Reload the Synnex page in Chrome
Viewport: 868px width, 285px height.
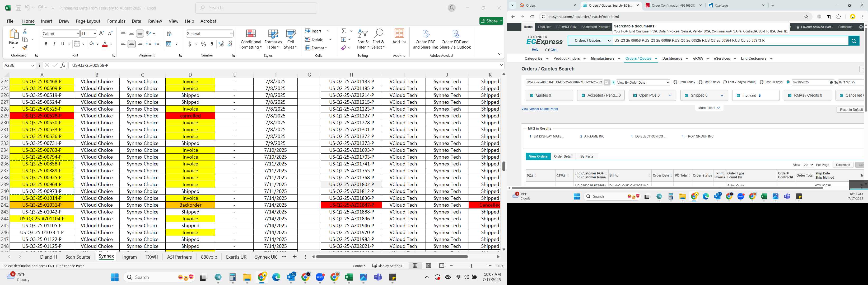pos(532,16)
